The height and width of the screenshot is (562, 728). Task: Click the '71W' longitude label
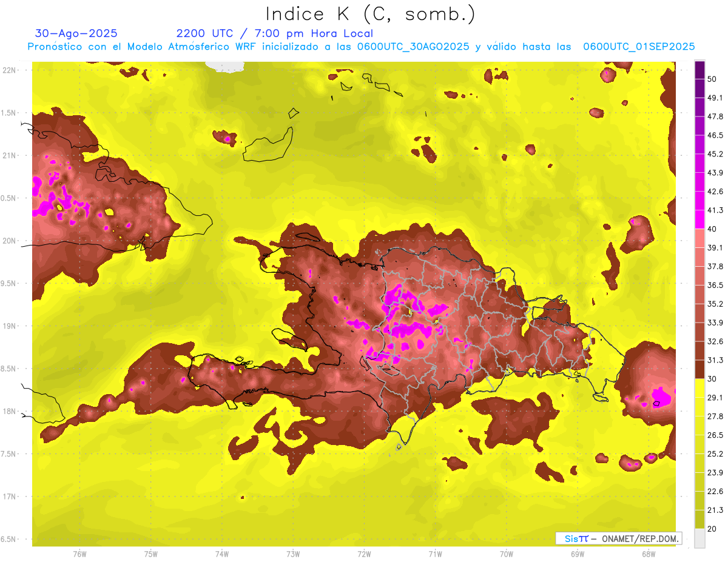click(435, 554)
